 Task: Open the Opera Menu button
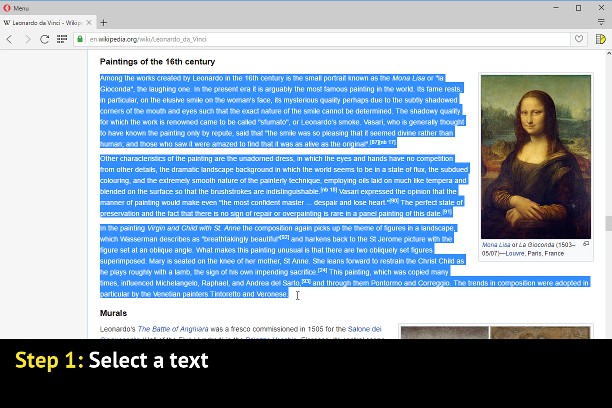click(16, 7)
